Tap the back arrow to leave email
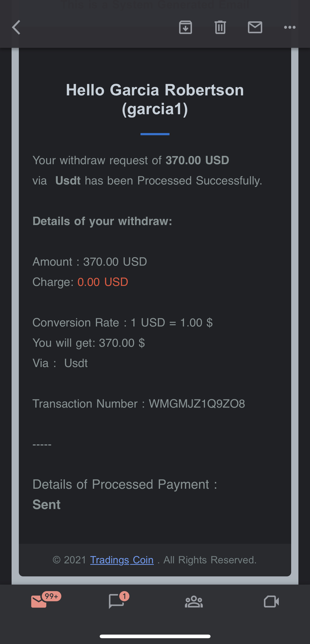This screenshot has width=310, height=644. point(16,27)
